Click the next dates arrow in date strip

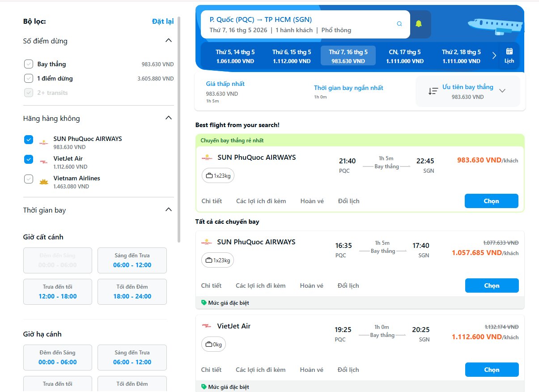pos(494,55)
